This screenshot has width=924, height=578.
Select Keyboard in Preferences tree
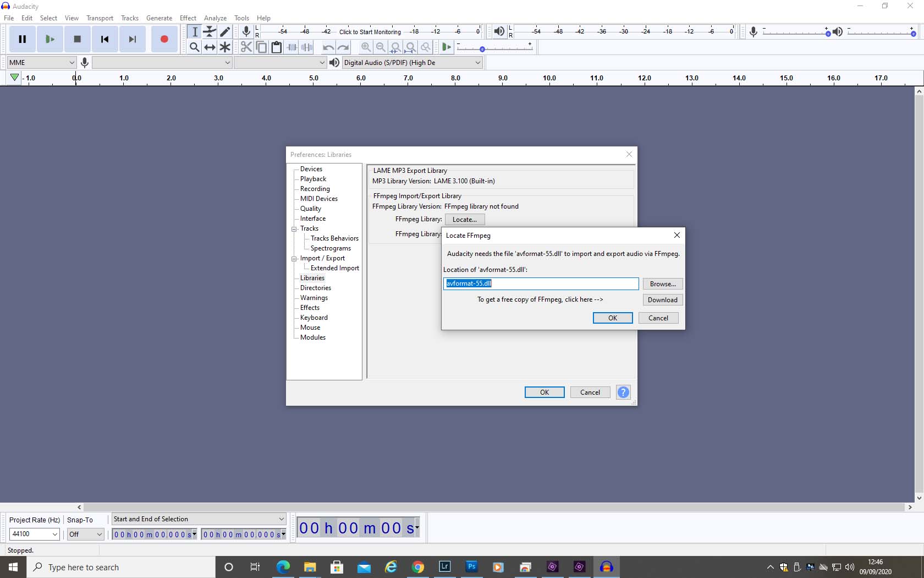[314, 318]
